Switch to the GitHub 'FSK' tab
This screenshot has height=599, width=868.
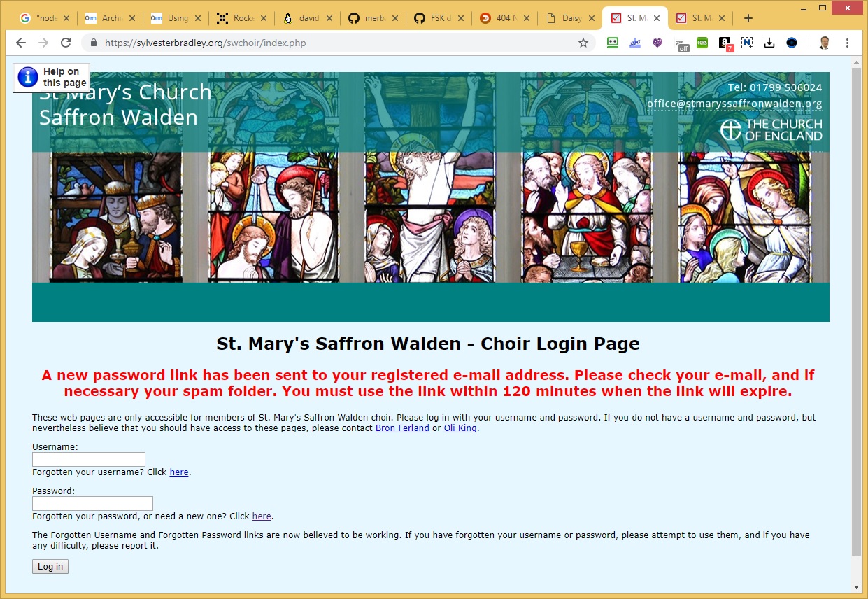439,18
